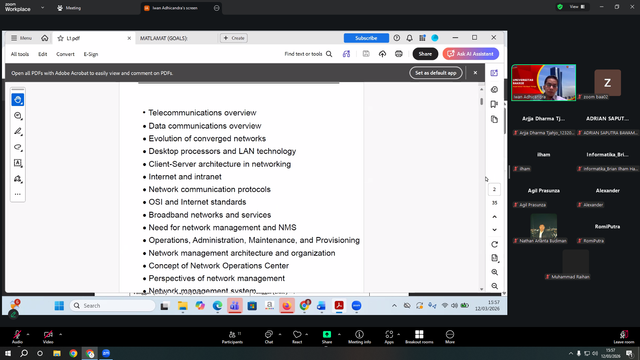Open Ask AI Assistant
Image resolution: width=640 pixels, height=360 pixels.
click(x=471, y=54)
